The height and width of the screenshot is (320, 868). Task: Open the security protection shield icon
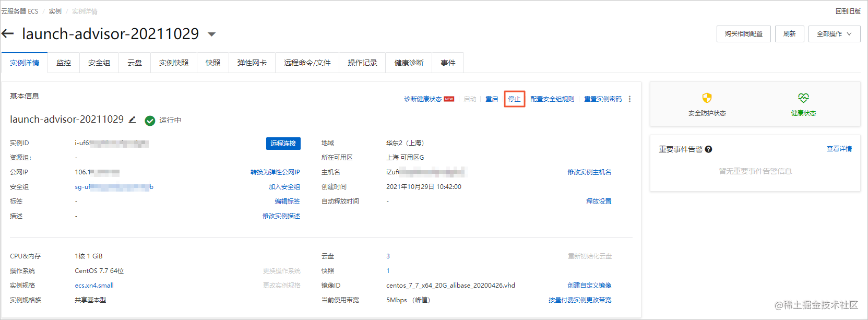707,98
